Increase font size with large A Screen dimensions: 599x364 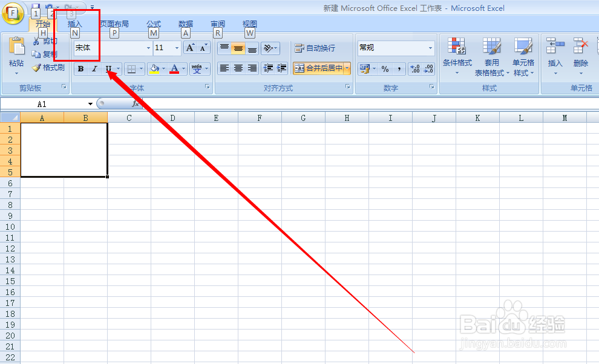(x=190, y=48)
